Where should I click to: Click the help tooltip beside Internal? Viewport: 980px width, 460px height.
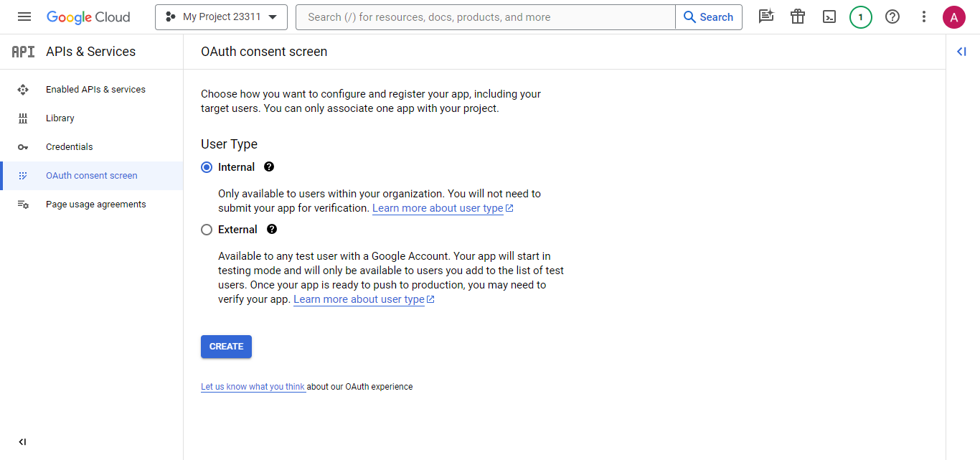pyautogui.click(x=268, y=166)
